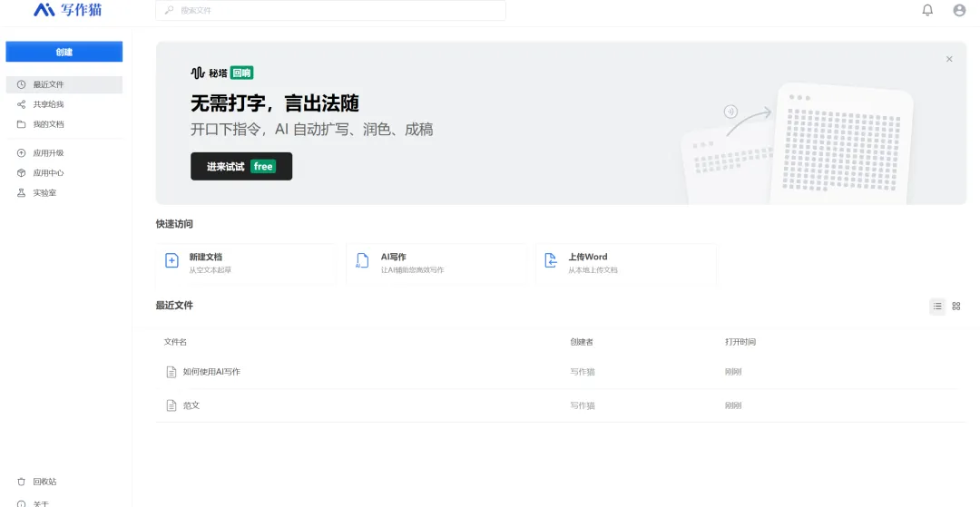Click banner headline 无需打字，言出法随

[275, 102]
